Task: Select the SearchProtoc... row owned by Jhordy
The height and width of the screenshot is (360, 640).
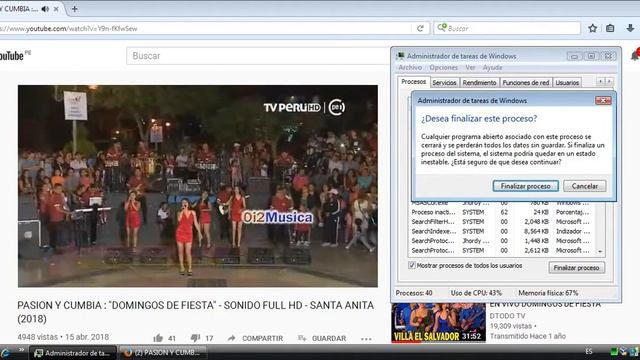Action: [x=502, y=241]
